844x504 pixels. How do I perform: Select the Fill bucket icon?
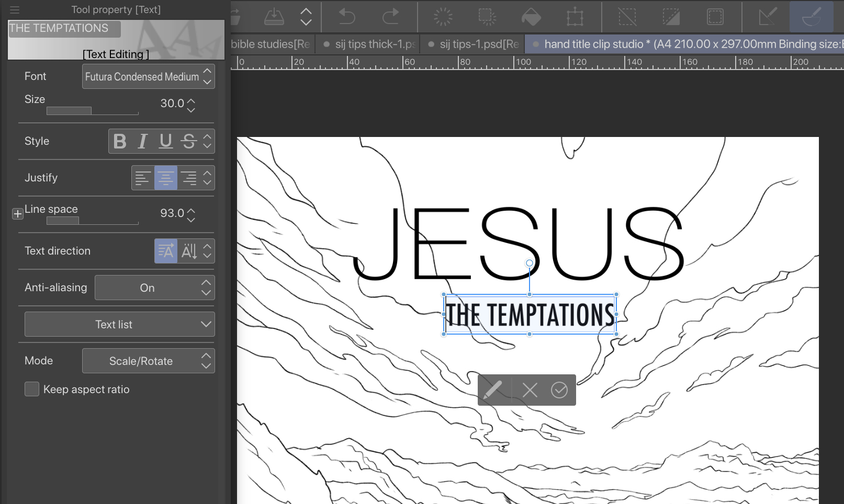[531, 17]
